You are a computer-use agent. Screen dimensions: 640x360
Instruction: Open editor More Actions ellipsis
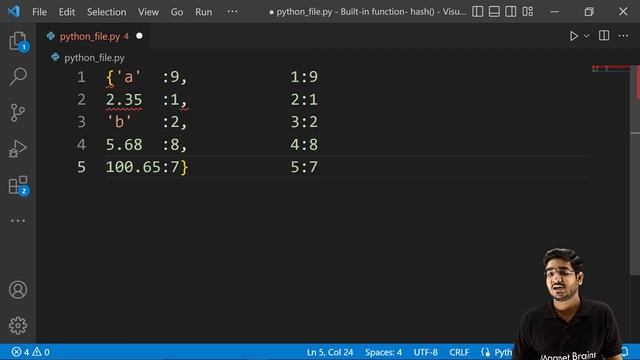pos(623,36)
